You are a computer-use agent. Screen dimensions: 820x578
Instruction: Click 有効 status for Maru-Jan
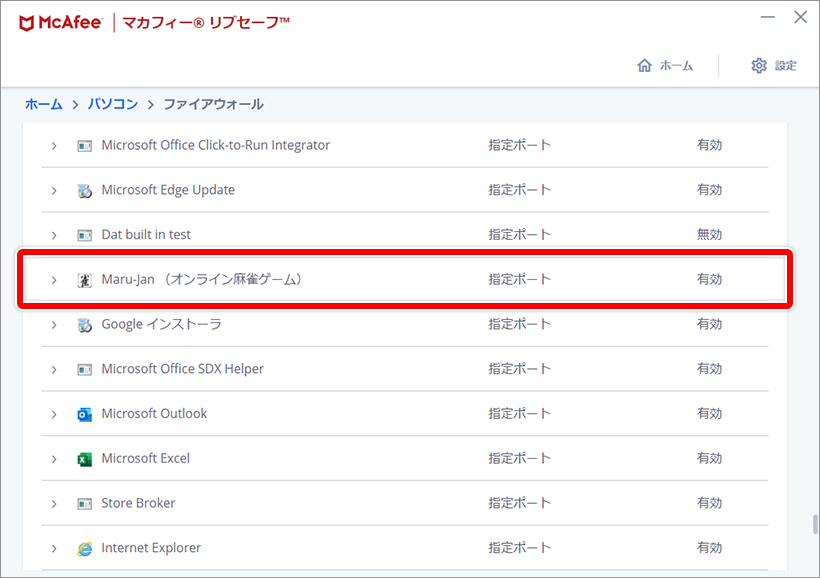pyautogui.click(x=709, y=279)
